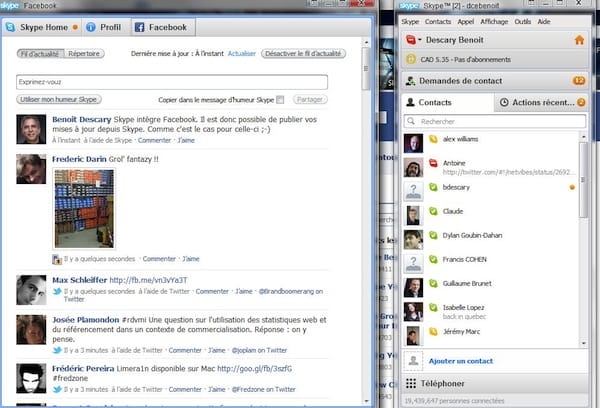Click the Téléphoner dial pad icon

(x=411, y=384)
